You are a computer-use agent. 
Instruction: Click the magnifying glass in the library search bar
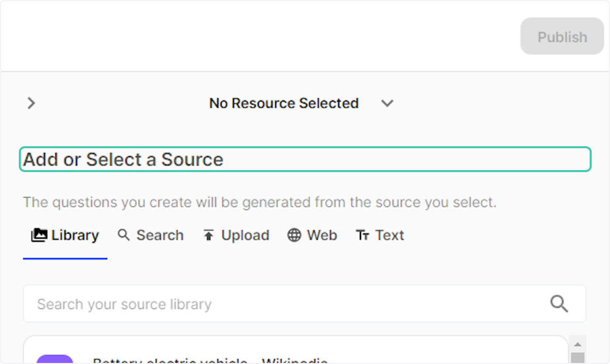pos(559,304)
